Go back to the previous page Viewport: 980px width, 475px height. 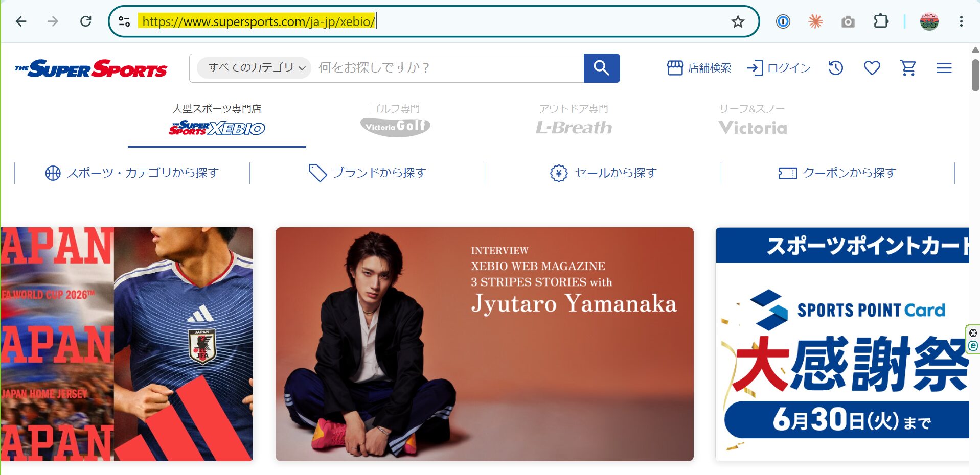pyautogui.click(x=21, y=21)
